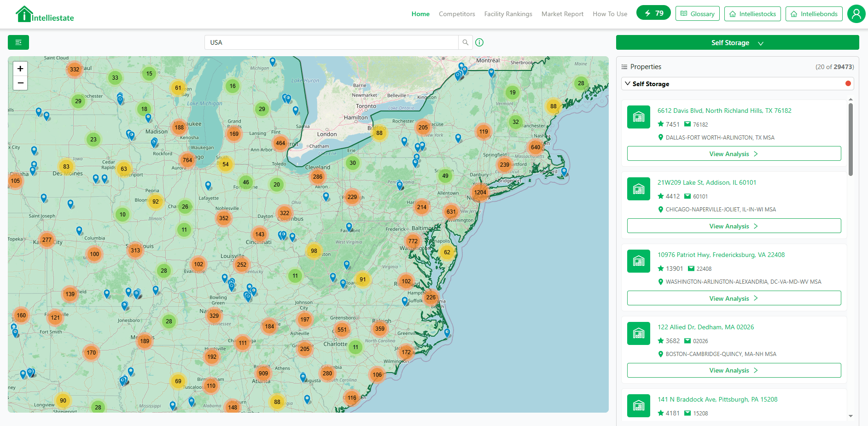Open the Intelliestocks link

tap(752, 14)
